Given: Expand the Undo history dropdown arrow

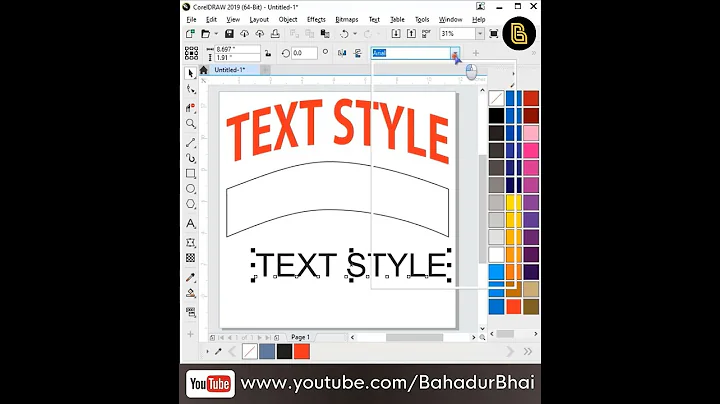Looking at the screenshot, I should point(354,34).
